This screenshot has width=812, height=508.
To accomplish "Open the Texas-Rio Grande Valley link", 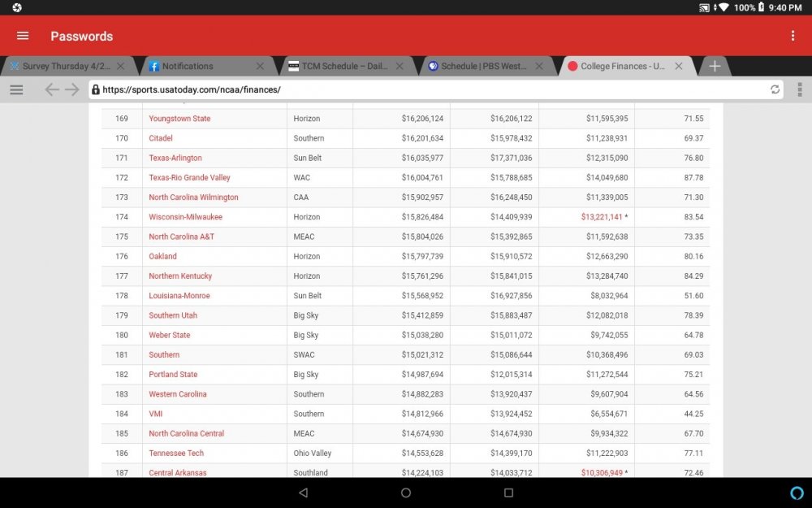I will point(189,178).
